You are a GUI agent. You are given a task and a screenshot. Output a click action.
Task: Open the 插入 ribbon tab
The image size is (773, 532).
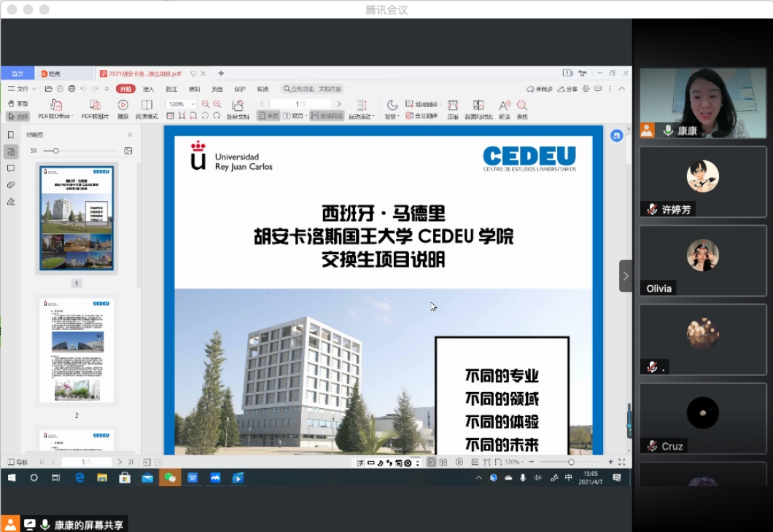pyautogui.click(x=149, y=89)
